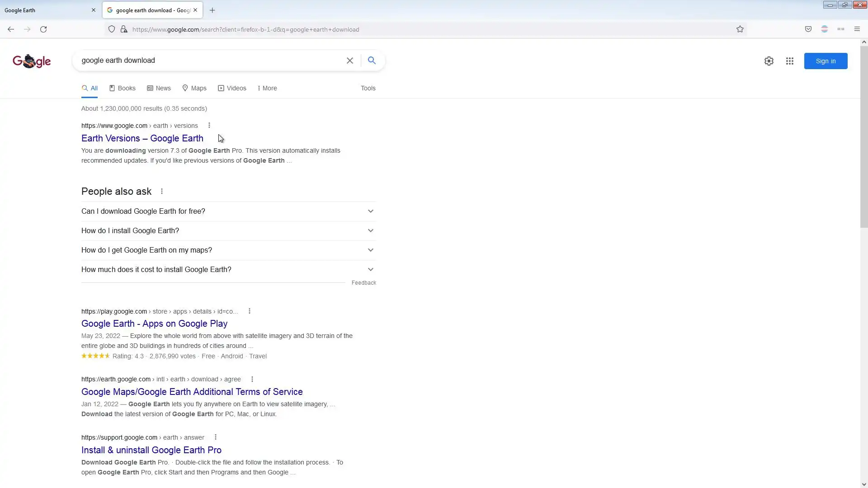Expand 'How much does it cost' question
868x488 pixels.
228,270
